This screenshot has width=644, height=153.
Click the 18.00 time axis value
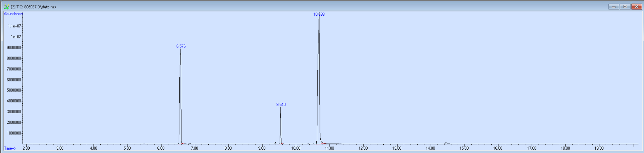565,148
